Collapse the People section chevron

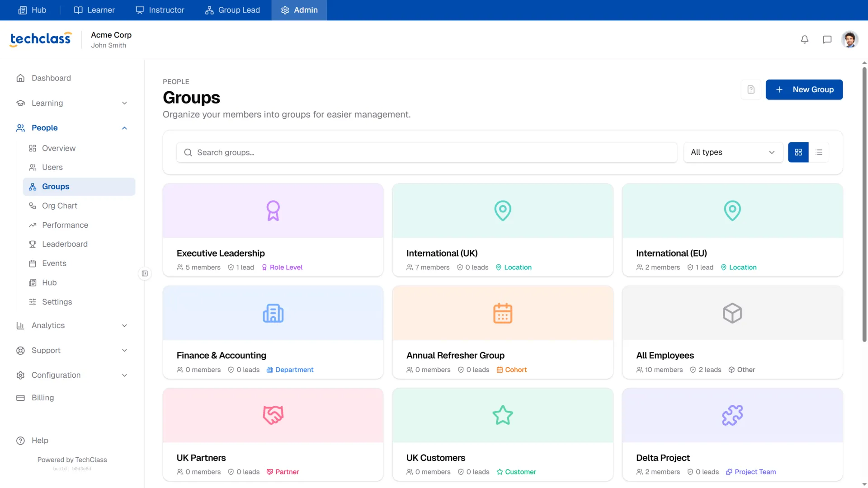pyautogui.click(x=124, y=128)
